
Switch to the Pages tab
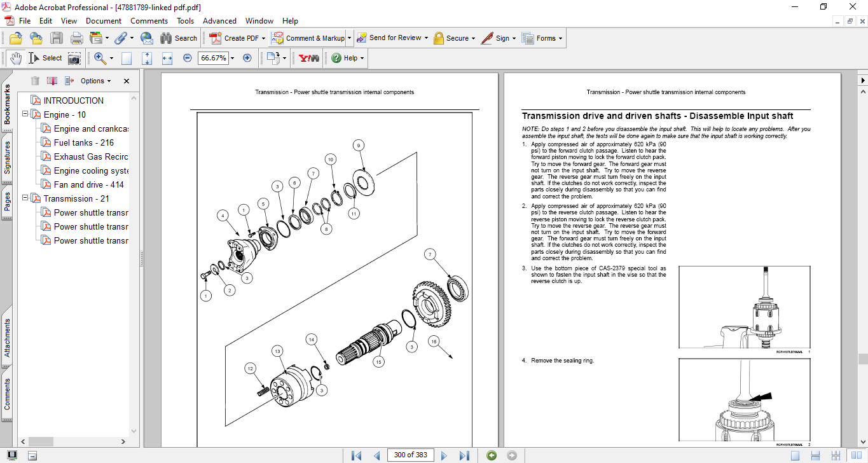[8, 202]
